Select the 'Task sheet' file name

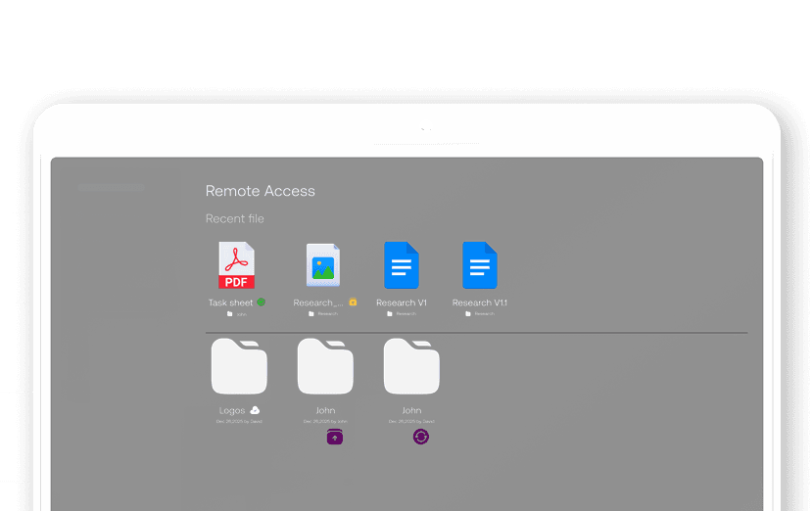coord(230,302)
